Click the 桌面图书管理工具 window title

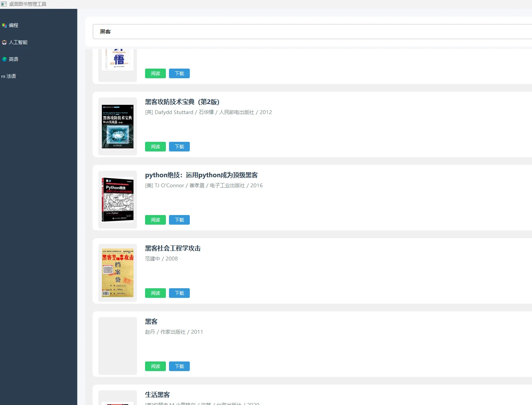[x=28, y=4]
